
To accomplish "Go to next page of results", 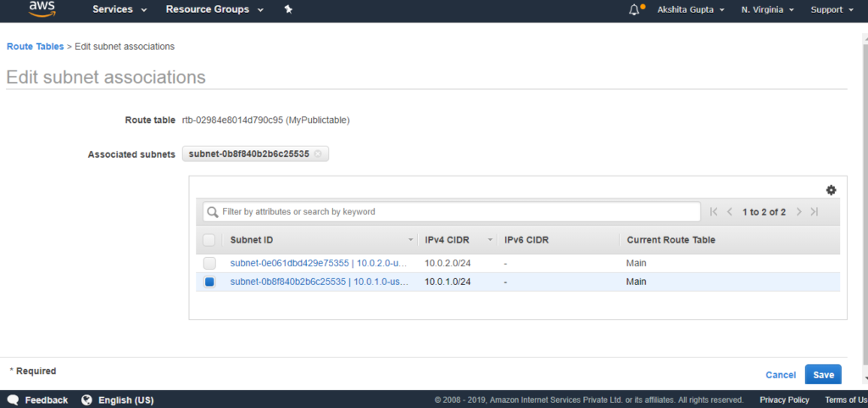I will point(798,211).
